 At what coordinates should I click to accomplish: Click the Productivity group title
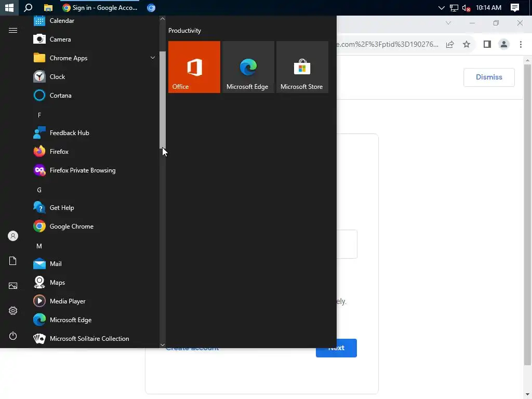click(184, 31)
